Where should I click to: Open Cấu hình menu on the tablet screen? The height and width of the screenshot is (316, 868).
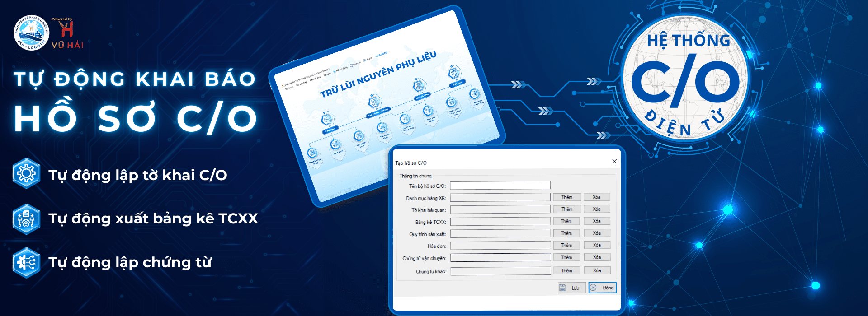click(x=288, y=88)
